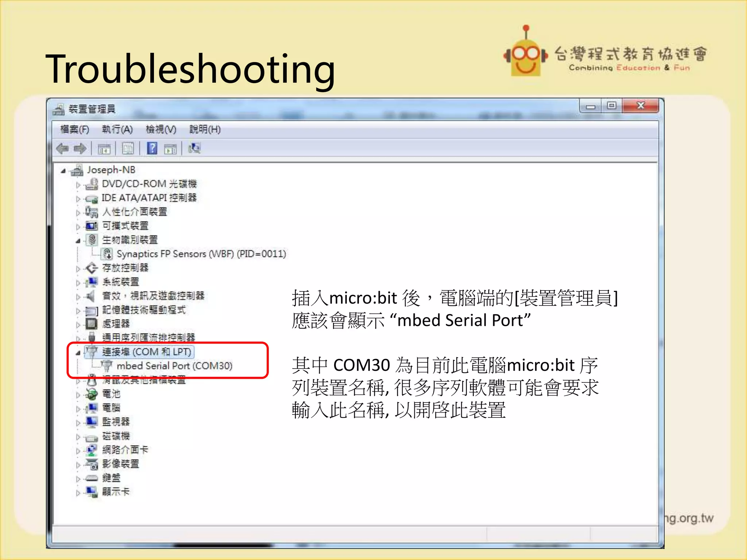Open the 檔案(F) menu
Viewport: 747px width, 560px height.
(x=74, y=129)
